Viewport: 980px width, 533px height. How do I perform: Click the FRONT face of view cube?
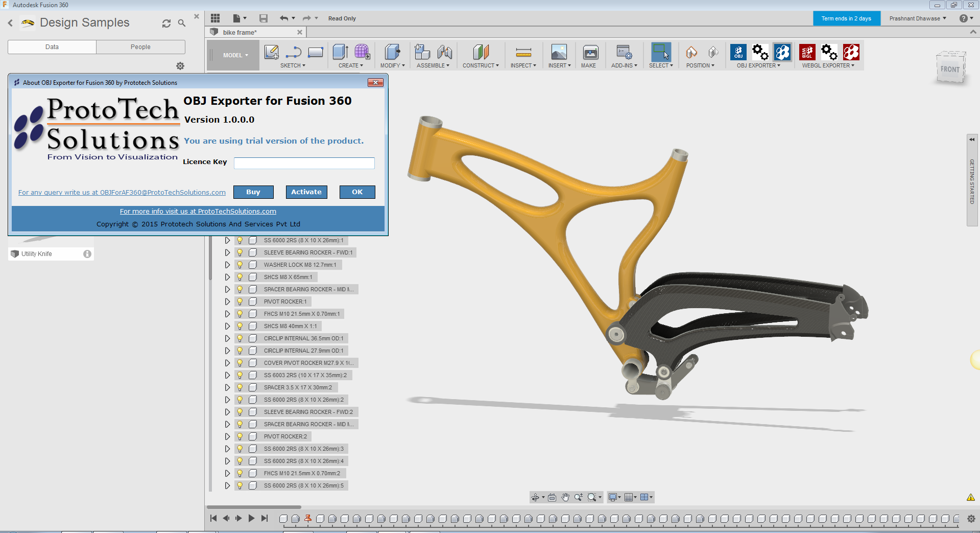tap(950, 69)
